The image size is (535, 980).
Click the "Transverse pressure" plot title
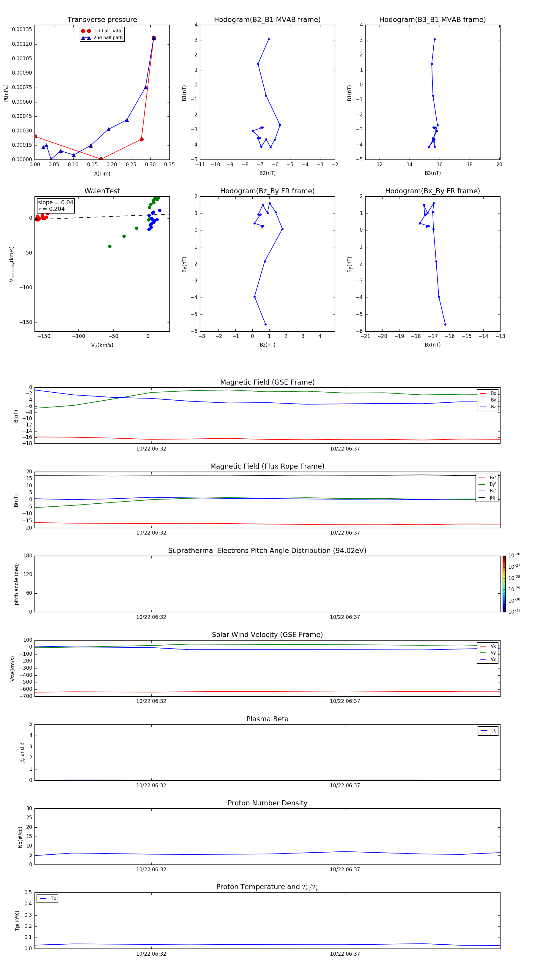tap(102, 20)
